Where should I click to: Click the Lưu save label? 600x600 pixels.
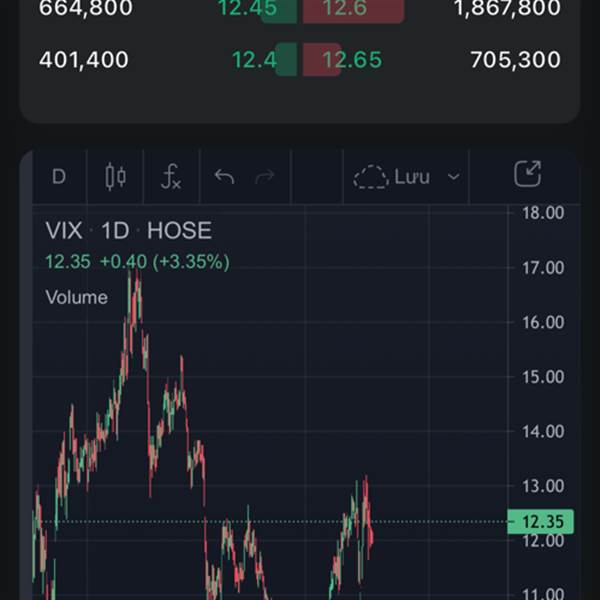(x=412, y=177)
